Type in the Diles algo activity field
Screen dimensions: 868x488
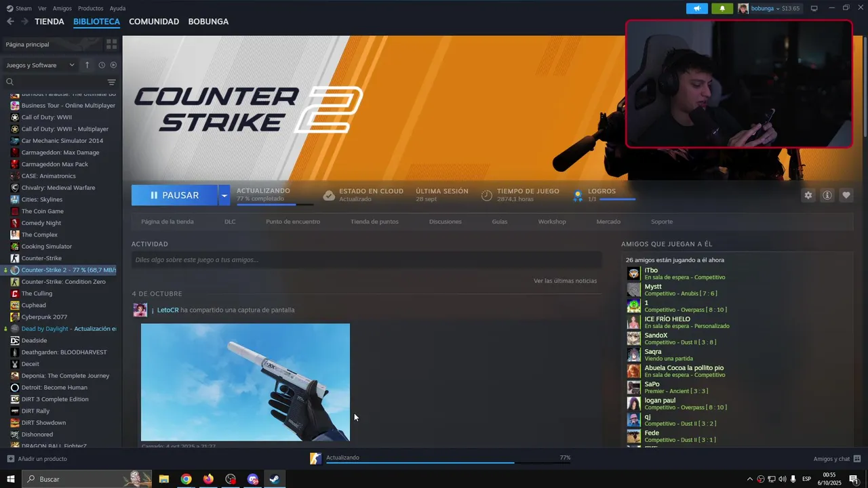click(x=366, y=260)
